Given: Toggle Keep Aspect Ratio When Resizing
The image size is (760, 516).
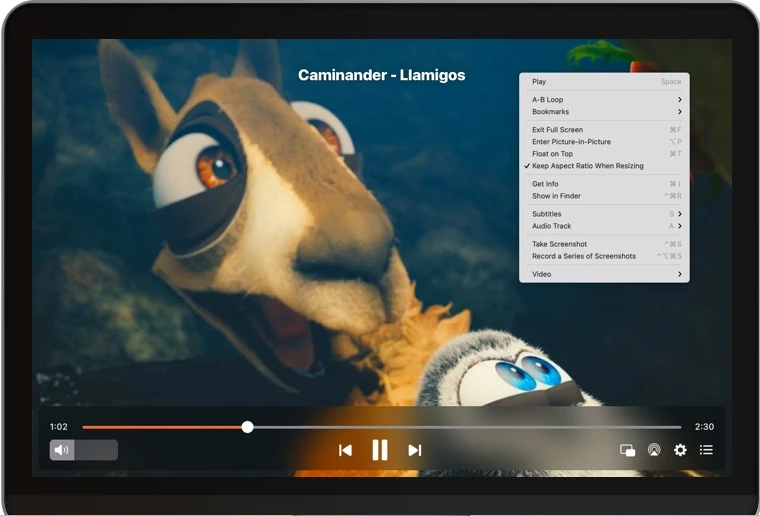Looking at the screenshot, I should pyautogui.click(x=604, y=166).
